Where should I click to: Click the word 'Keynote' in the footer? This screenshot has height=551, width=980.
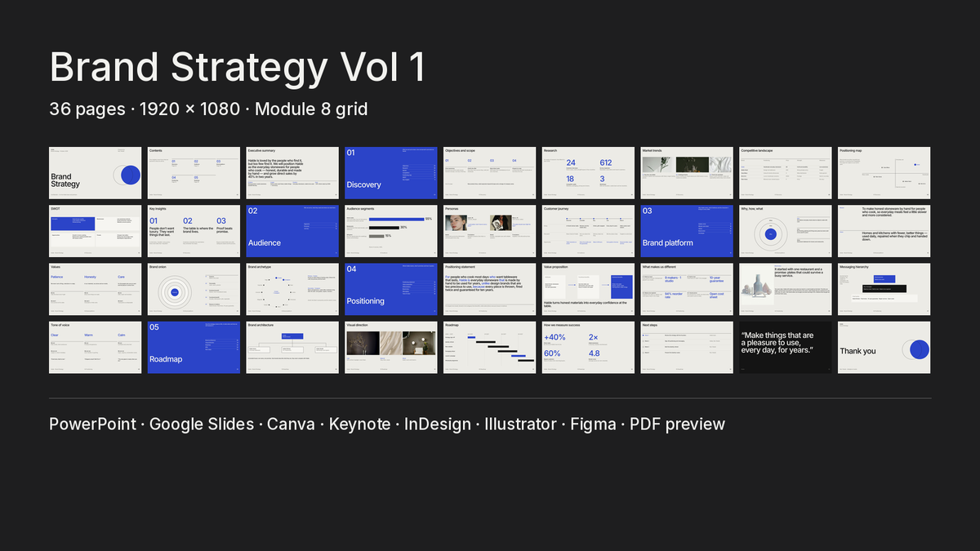(359, 424)
